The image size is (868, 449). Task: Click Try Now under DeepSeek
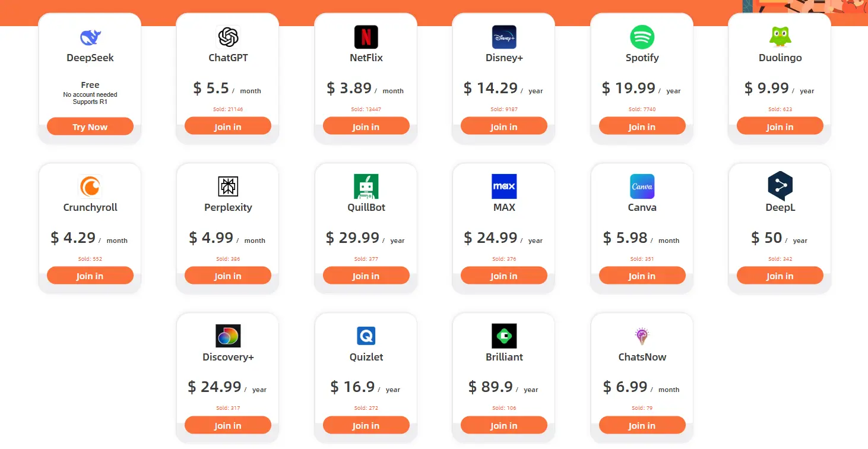(90, 127)
